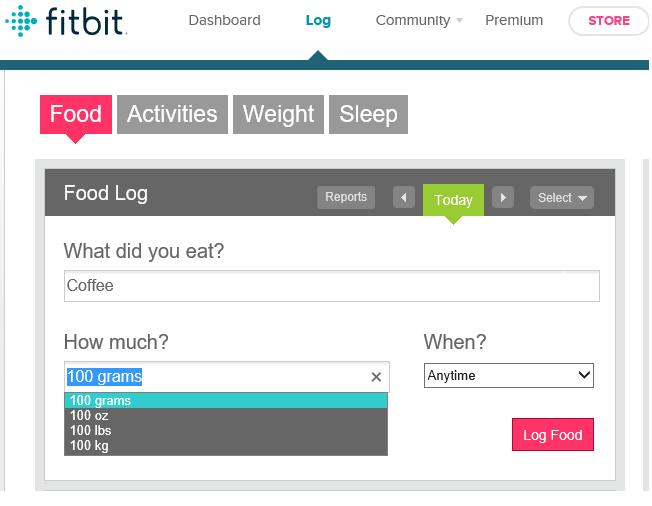The width and height of the screenshot is (652, 506).
Task: Open the Fitbit Store
Action: tap(608, 21)
